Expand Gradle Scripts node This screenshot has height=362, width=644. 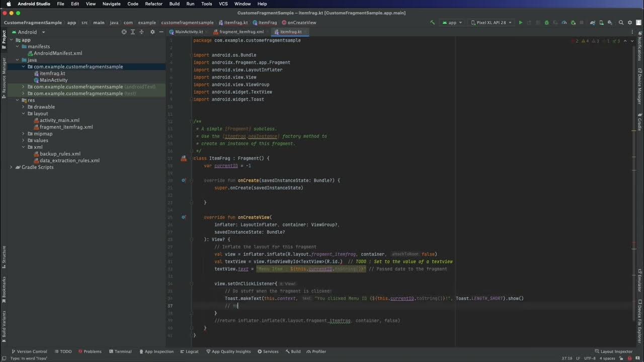11,167
